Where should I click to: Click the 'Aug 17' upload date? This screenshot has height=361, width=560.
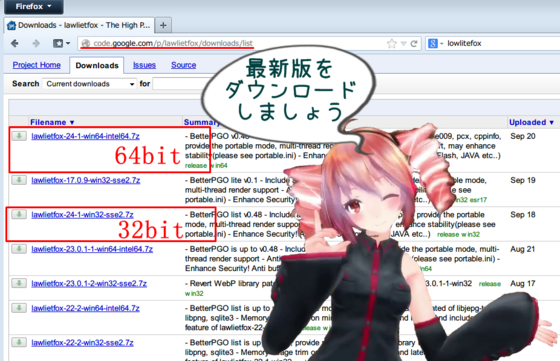523,284
